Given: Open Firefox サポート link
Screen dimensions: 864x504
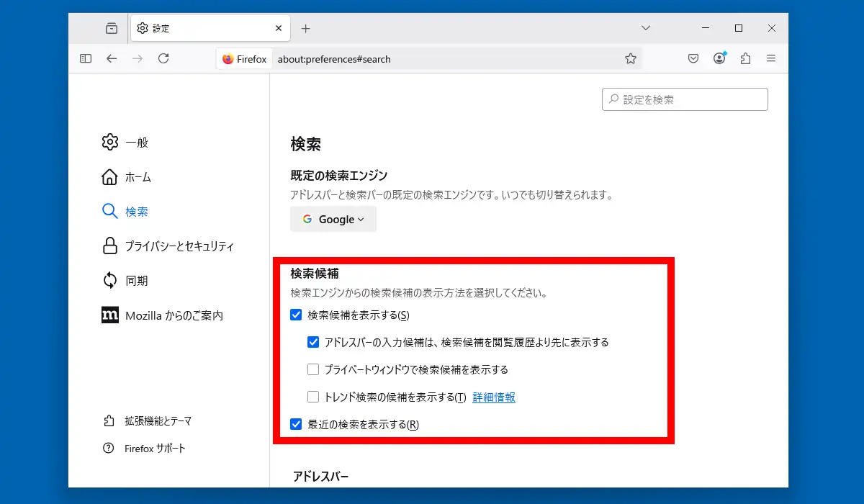Looking at the screenshot, I should pyautogui.click(x=155, y=448).
